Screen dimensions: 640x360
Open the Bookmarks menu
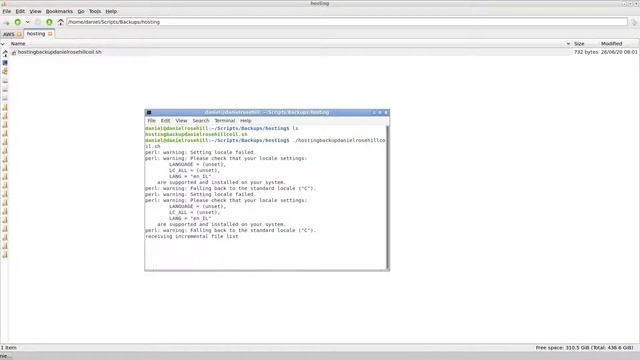59,11
